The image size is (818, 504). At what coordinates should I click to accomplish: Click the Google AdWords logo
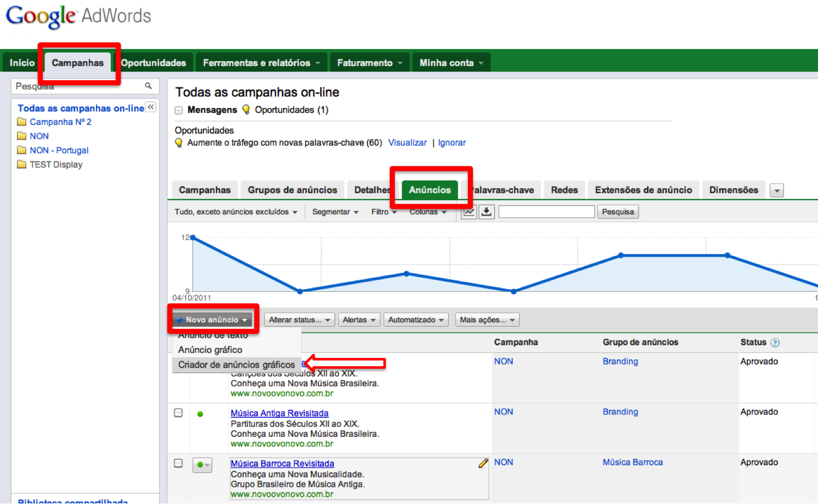click(79, 16)
